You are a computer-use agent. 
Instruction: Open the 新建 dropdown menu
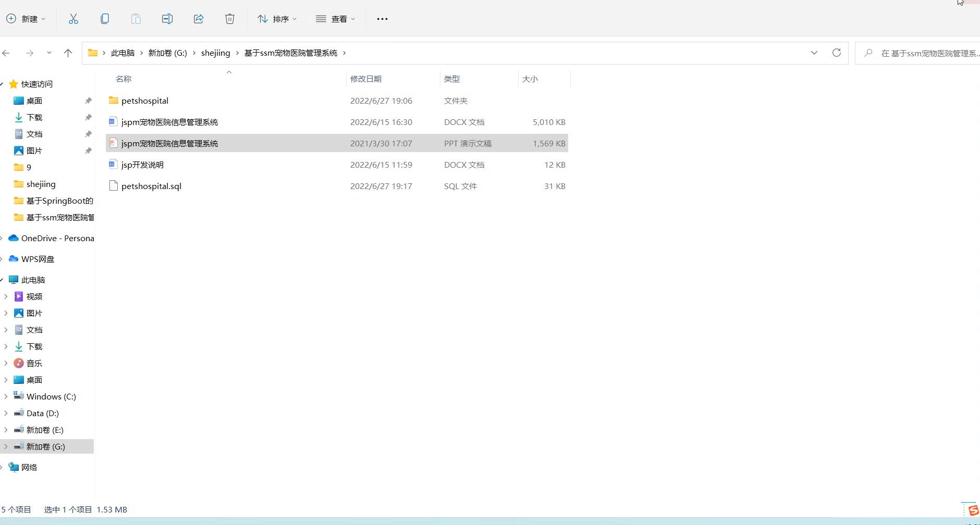(x=26, y=19)
